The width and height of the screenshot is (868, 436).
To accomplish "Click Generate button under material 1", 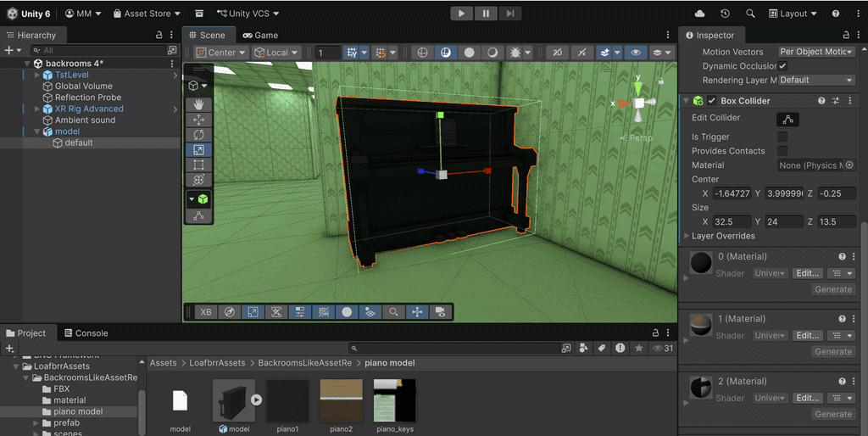I will [833, 351].
